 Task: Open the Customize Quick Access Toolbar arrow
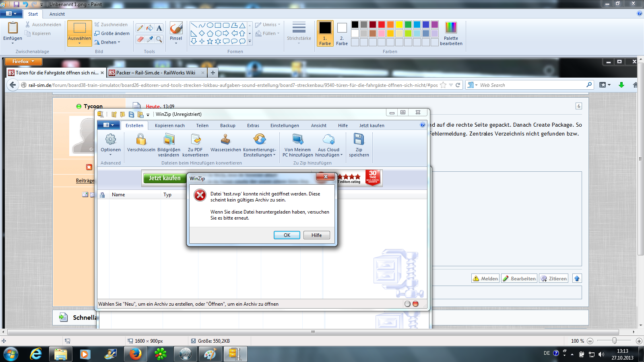(x=41, y=4)
